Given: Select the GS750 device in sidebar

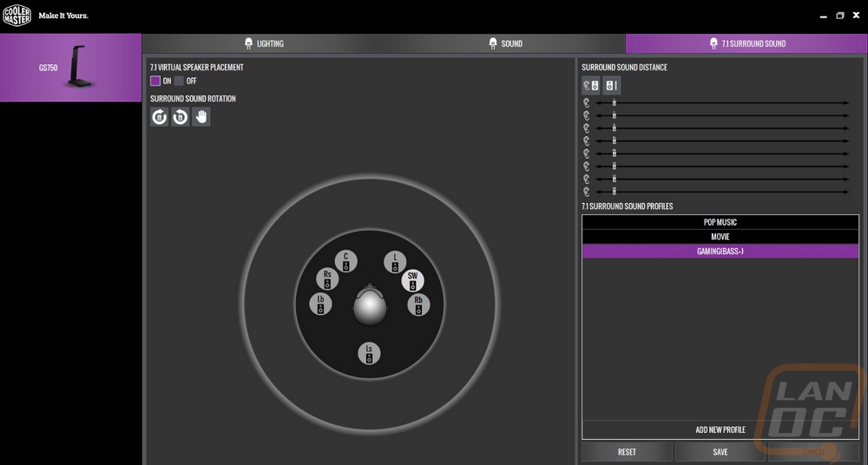Looking at the screenshot, I should click(71, 68).
